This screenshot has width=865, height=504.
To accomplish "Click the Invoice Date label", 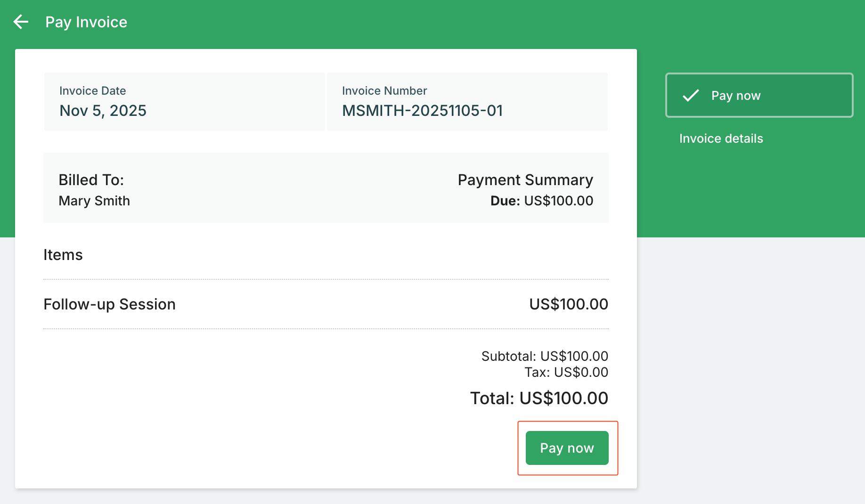I will point(92,91).
